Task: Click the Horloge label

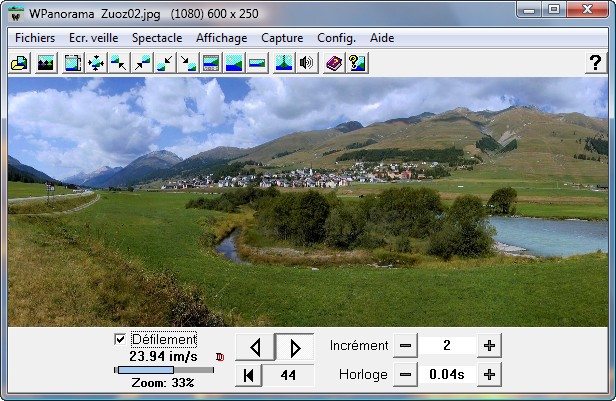Action: 363,375
